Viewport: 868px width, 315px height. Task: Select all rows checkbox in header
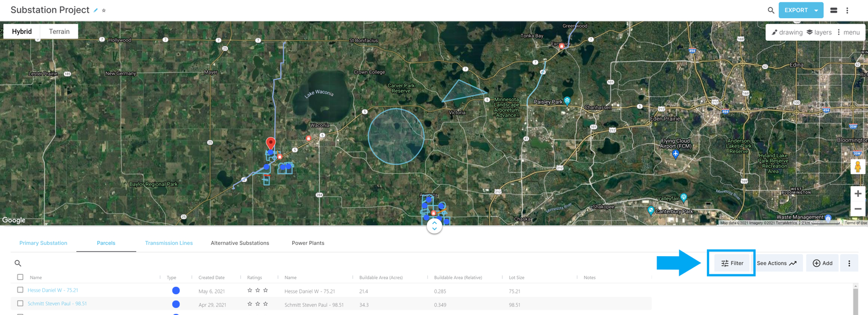pos(20,277)
